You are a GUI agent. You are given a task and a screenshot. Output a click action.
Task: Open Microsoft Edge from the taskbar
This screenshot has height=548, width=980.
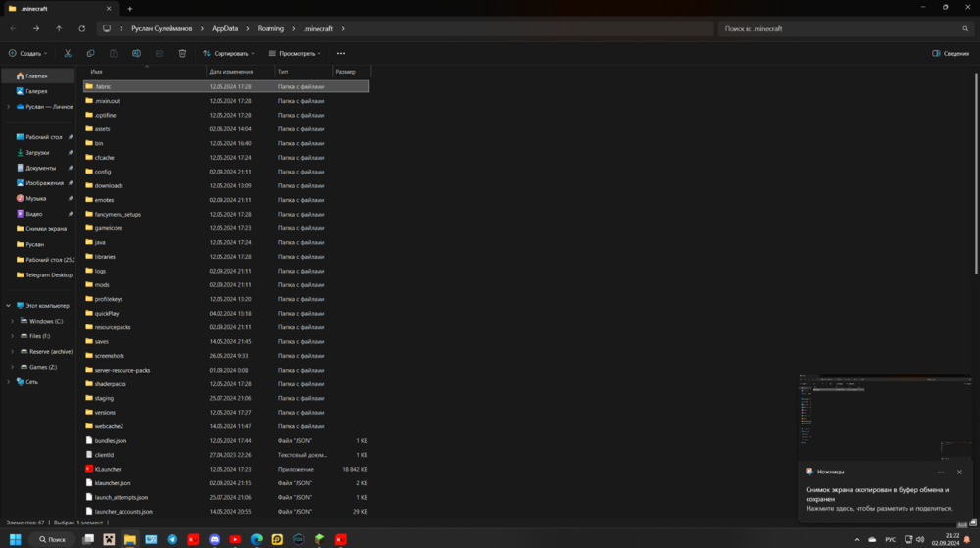click(256, 539)
